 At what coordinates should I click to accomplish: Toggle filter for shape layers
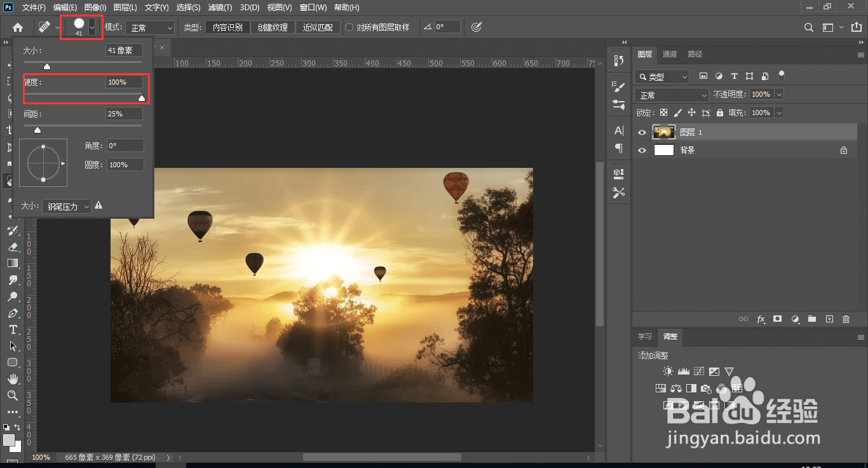tap(749, 76)
